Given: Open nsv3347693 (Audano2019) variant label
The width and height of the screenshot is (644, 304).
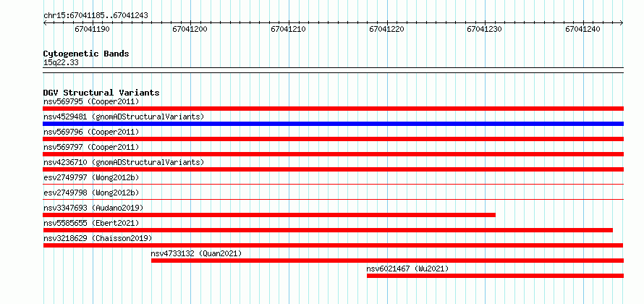Looking at the screenshot, I should click(93, 208).
